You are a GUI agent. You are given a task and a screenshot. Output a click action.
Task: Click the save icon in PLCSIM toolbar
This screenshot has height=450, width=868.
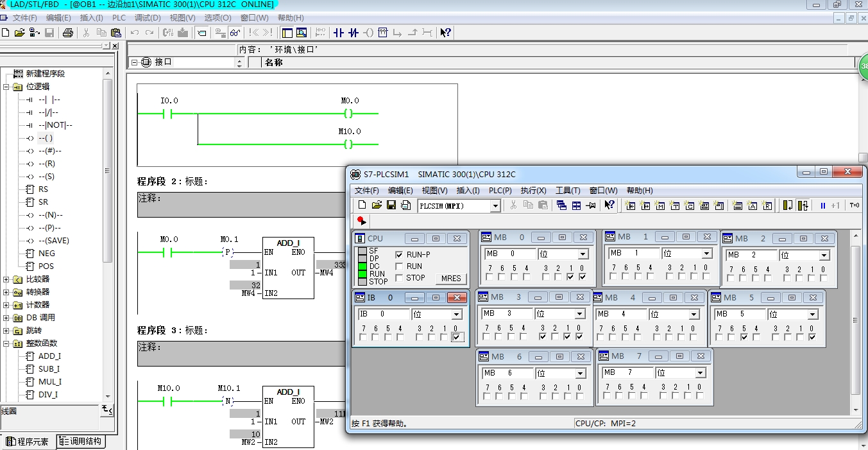pyautogui.click(x=391, y=205)
